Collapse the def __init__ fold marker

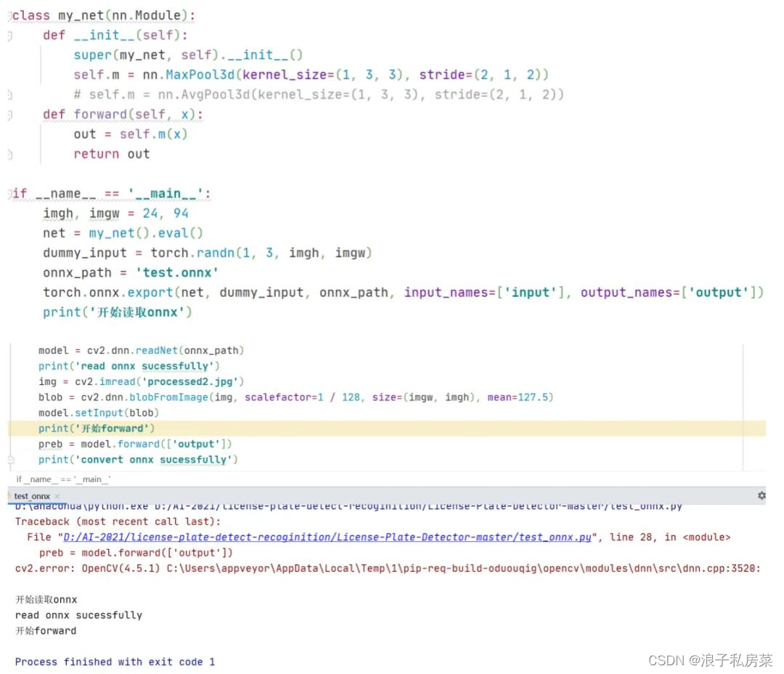click(x=9, y=36)
